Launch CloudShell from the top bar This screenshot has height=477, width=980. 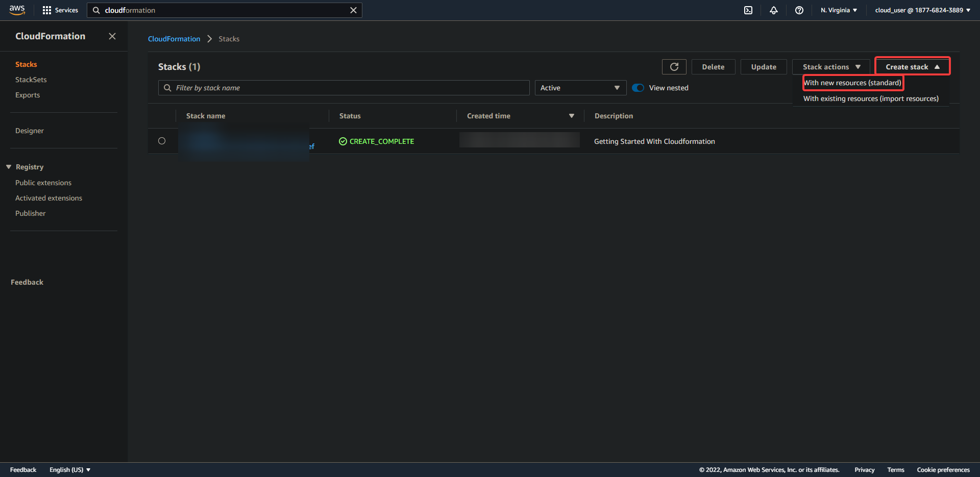pyautogui.click(x=748, y=10)
